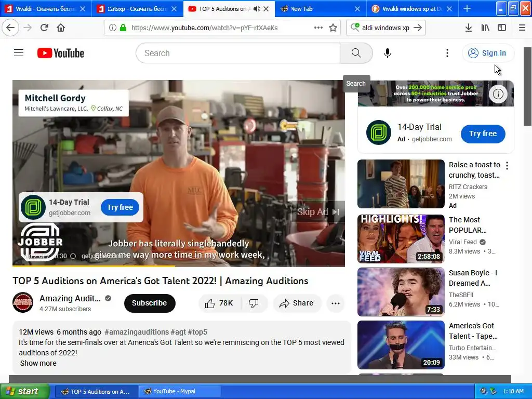The height and width of the screenshot is (399, 532).
Task: Open RITZ Crackers ad video thumbnail
Action: point(401,184)
